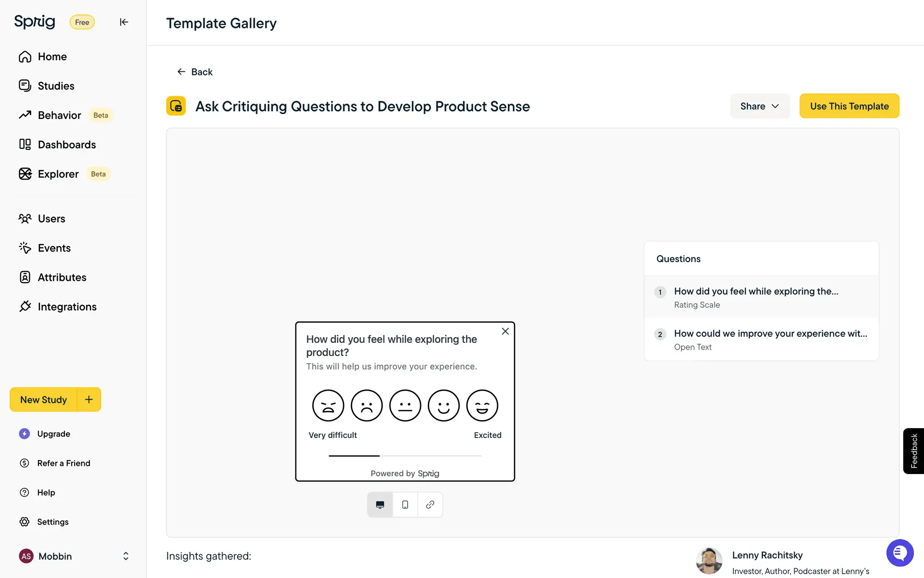Image resolution: width=924 pixels, height=578 pixels.
Task: Click the survey progress bar
Action: pyautogui.click(x=405, y=456)
